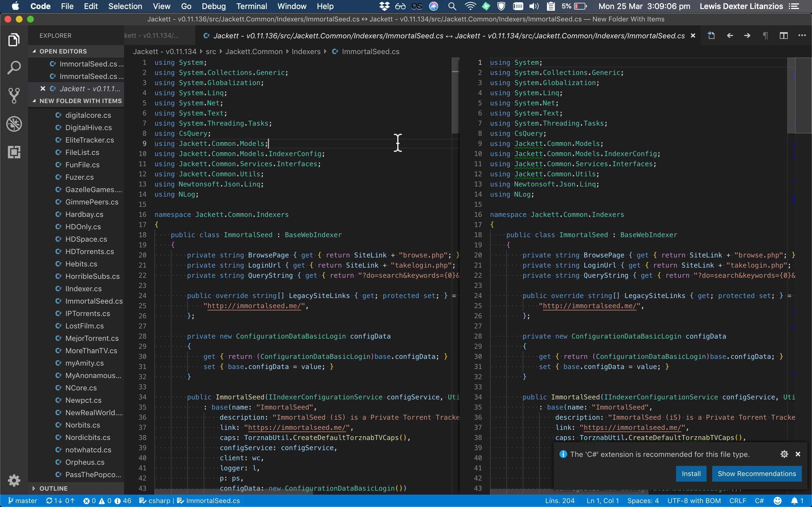The height and width of the screenshot is (507, 812).
Task: Collapse the OPEN EDITORS section
Action: pyautogui.click(x=34, y=51)
